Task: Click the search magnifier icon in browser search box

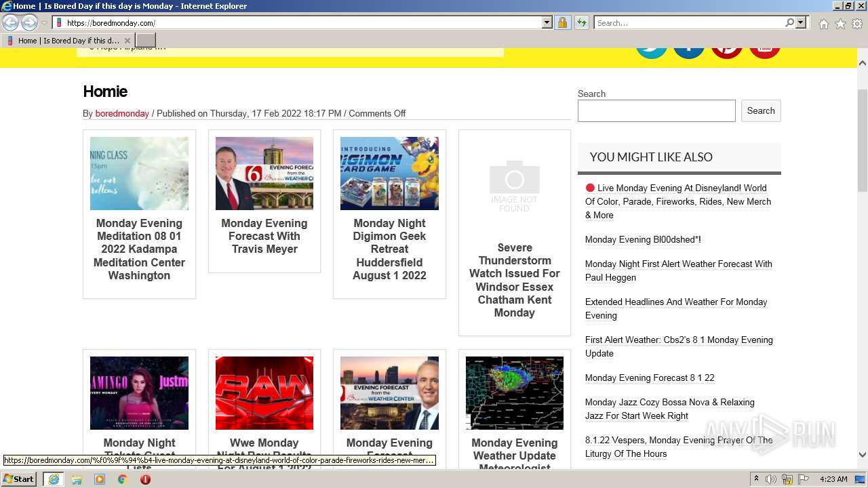Action: [789, 23]
